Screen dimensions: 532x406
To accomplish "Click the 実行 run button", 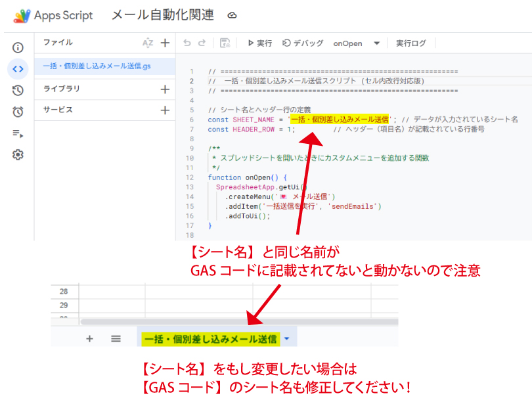I will 259,43.
